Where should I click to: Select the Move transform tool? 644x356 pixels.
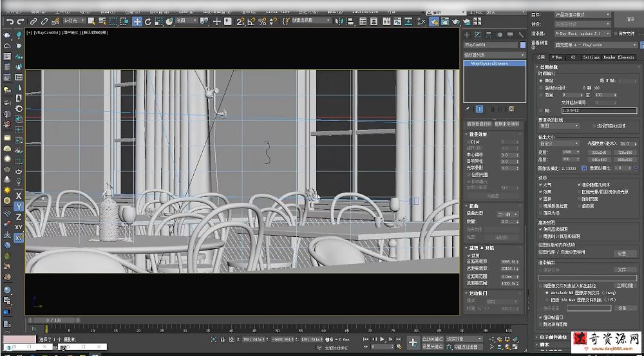coord(137,21)
